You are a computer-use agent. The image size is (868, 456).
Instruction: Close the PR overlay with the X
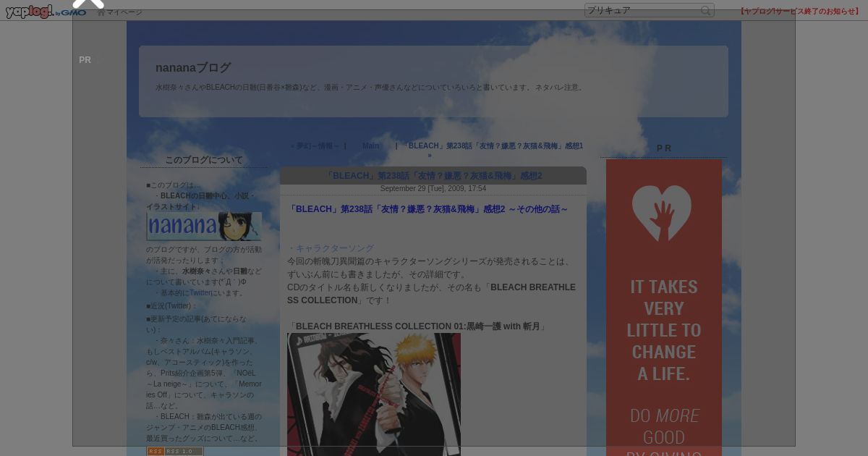point(88,4)
